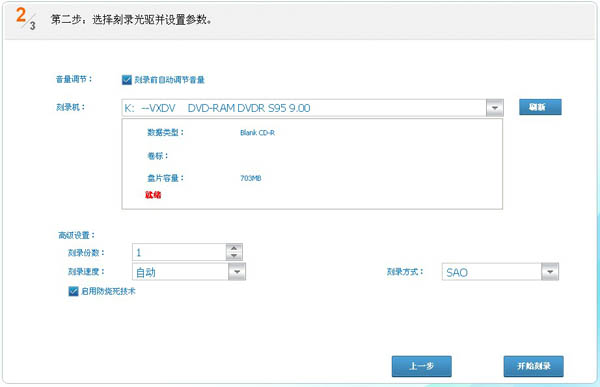600x387 pixels.
Task: Click the 703MB disc capacity value
Action: (251, 178)
